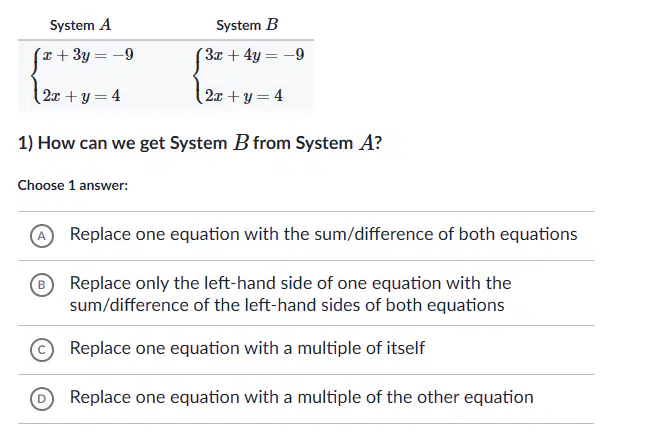653x439 pixels.
Task: Click the 'Choose 1 answer:' label
Action: tap(73, 185)
